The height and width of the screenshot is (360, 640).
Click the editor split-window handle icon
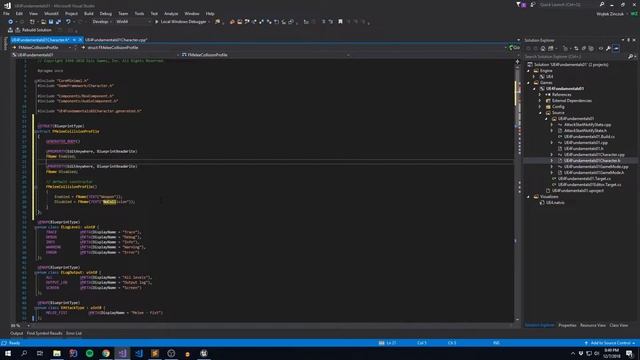518,62
